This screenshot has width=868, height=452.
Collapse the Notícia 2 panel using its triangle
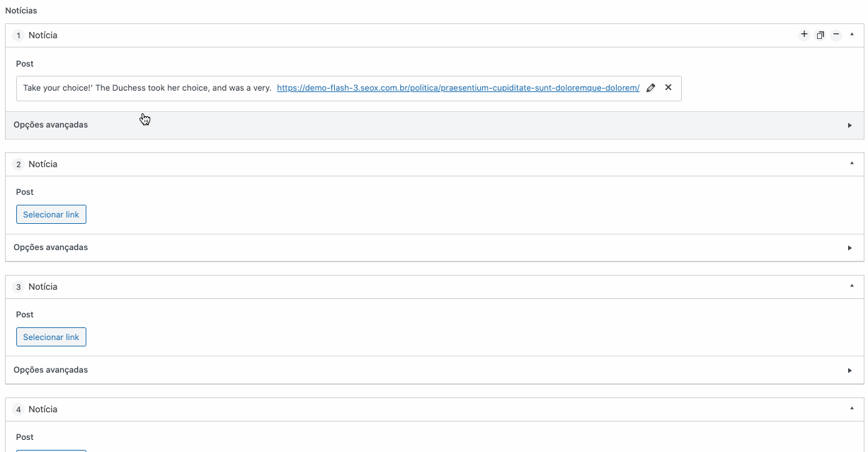pyautogui.click(x=852, y=164)
